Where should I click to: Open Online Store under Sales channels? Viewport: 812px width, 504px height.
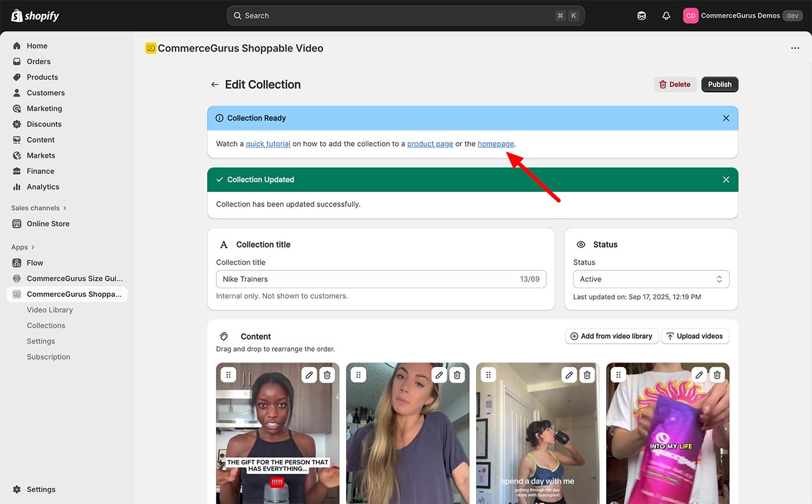(x=47, y=223)
